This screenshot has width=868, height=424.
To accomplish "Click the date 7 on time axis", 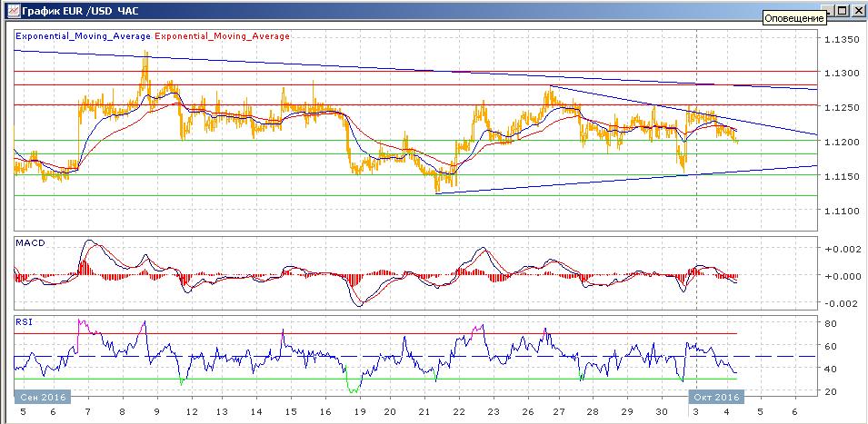I will click(88, 412).
